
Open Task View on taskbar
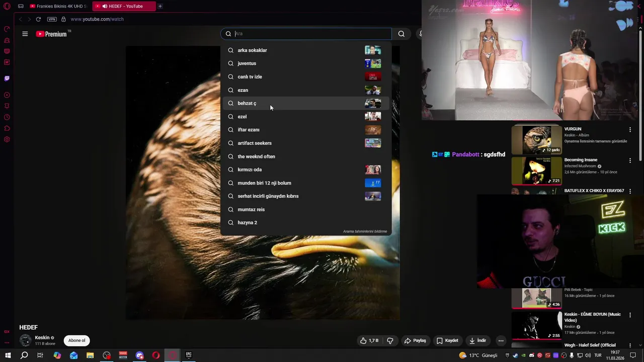pyautogui.click(x=40, y=355)
